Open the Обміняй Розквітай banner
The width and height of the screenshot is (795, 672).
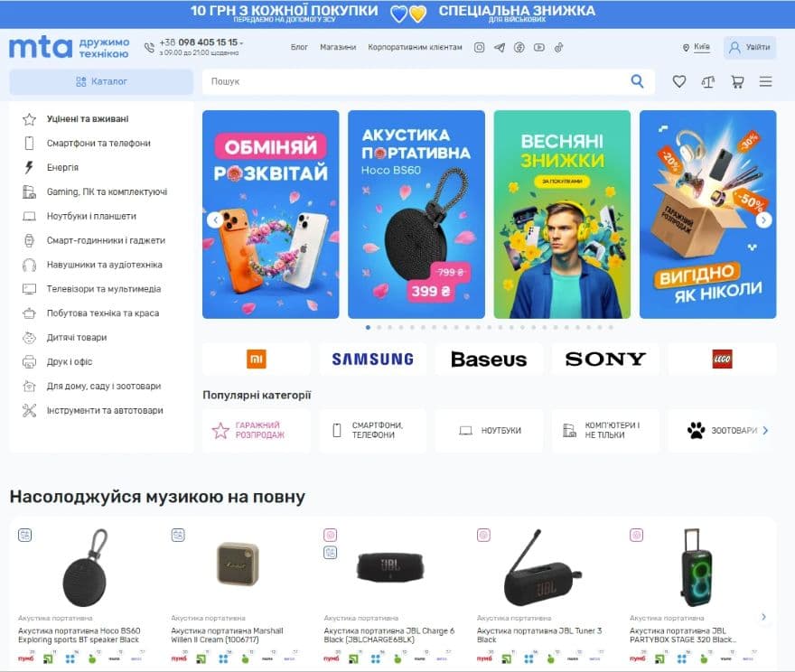coord(271,214)
